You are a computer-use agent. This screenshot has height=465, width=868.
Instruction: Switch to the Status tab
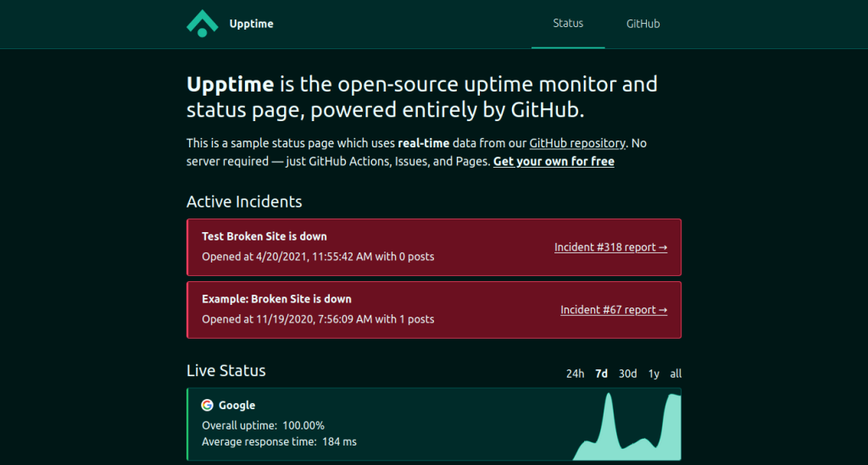[568, 24]
